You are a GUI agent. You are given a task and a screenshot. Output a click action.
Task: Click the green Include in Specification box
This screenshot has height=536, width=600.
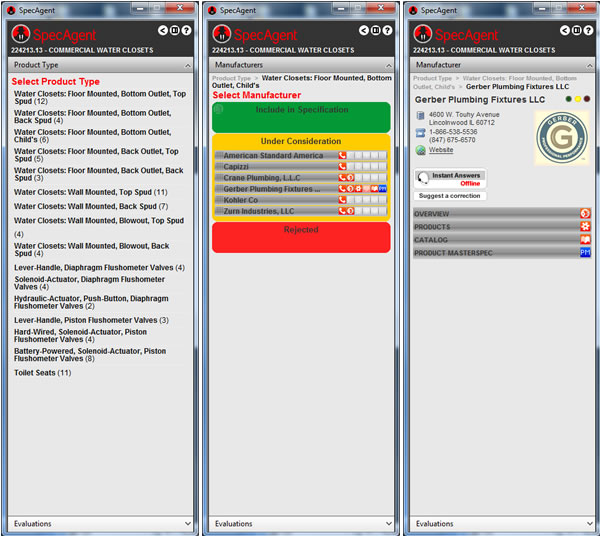(x=301, y=117)
